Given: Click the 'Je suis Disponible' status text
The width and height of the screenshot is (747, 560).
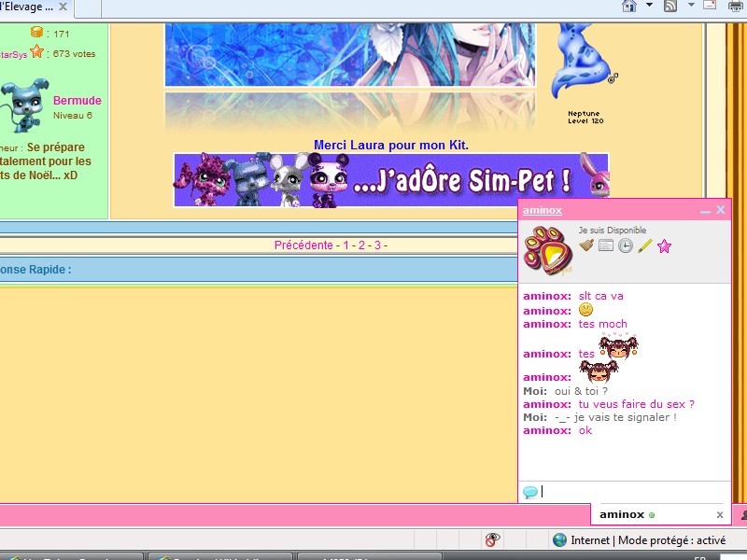Looking at the screenshot, I should point(613,230).
